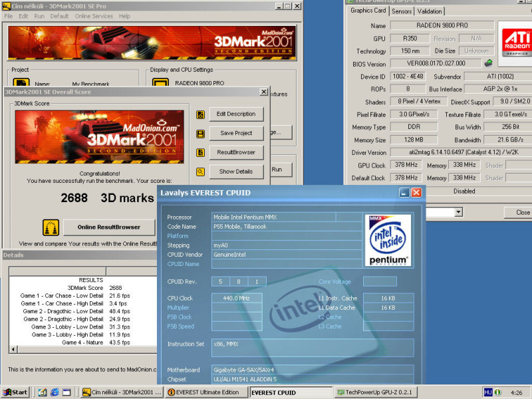Screen dimensions: 532x399
Task: Click the ResultBrowser document icon
Action: (x=201, y=153)
